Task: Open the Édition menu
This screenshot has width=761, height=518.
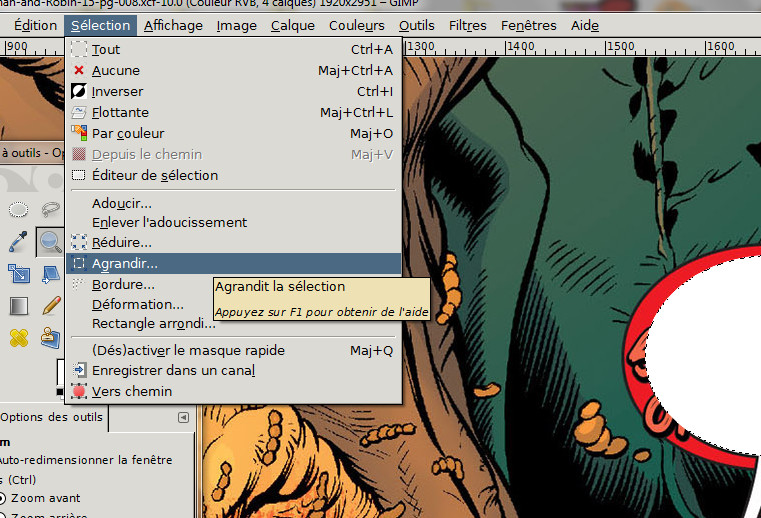Action: tap(35, 25)
